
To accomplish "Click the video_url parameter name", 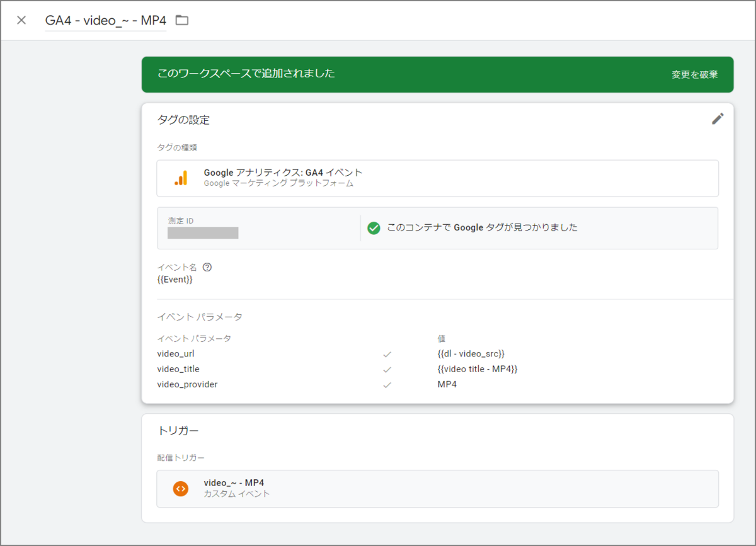I will tap(176, 354).
